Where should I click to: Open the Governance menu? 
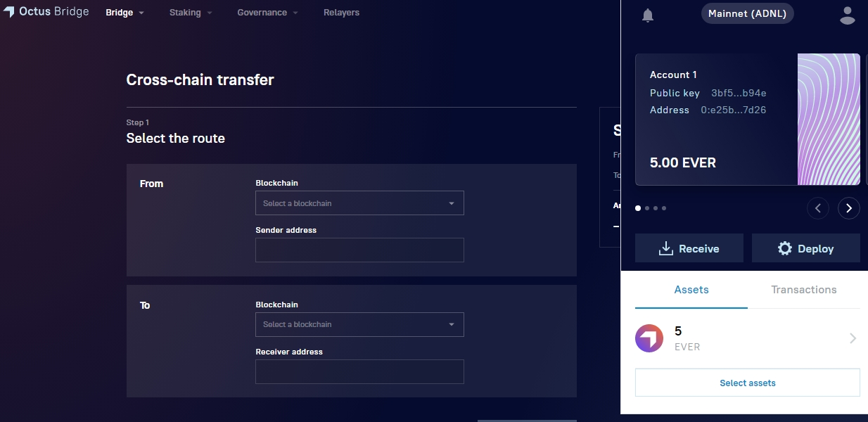coord(267,13)
